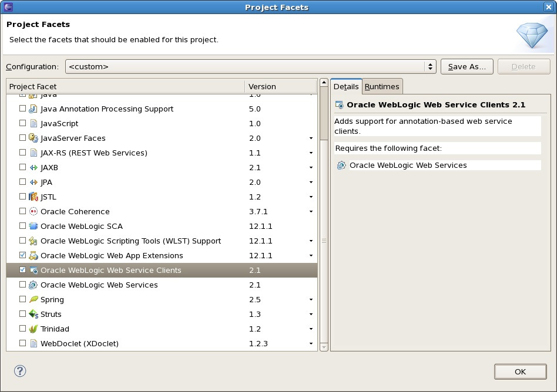Viewport: 557px width, 392px height.
Task: Uncheck Oracle WebLogic Web Service Clients
Action: [22, 269]
